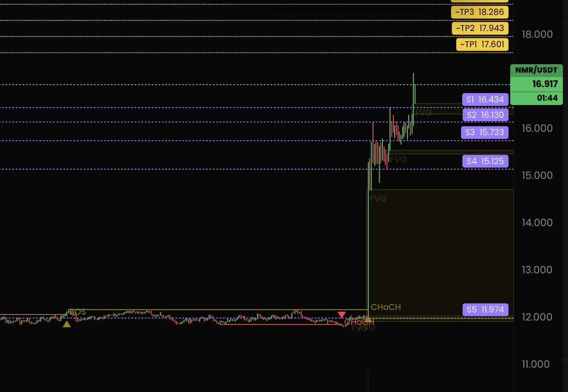Click the yellow up-triangle marker under BOS
The height and width of the screenshot is (392, 568).
pos(67,324)
